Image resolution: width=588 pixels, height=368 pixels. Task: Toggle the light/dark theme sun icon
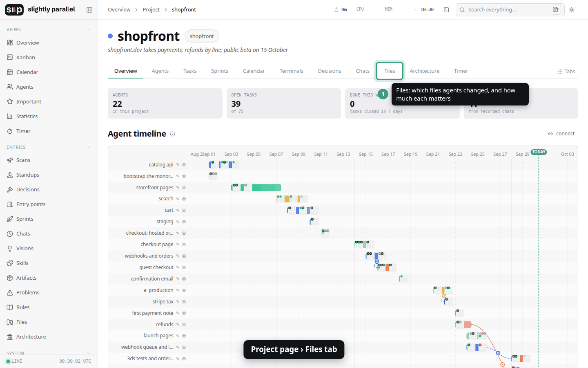point(572,10)
